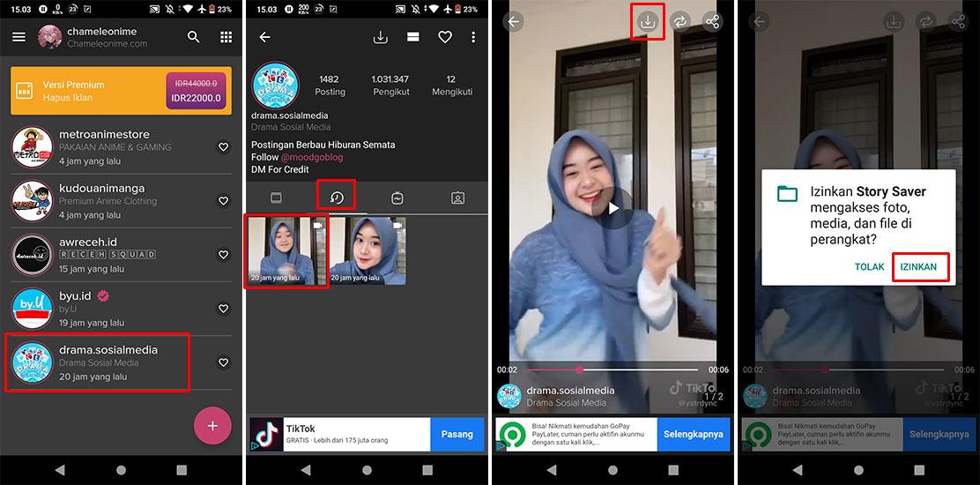This screenshot has width=980, height=485.
Task: Favorite kudouanimanga with its heart icon
Action: [223, 201]
